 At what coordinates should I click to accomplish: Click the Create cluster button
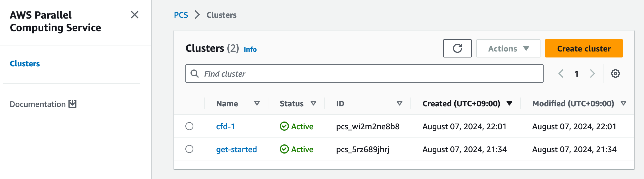[584, 49]
